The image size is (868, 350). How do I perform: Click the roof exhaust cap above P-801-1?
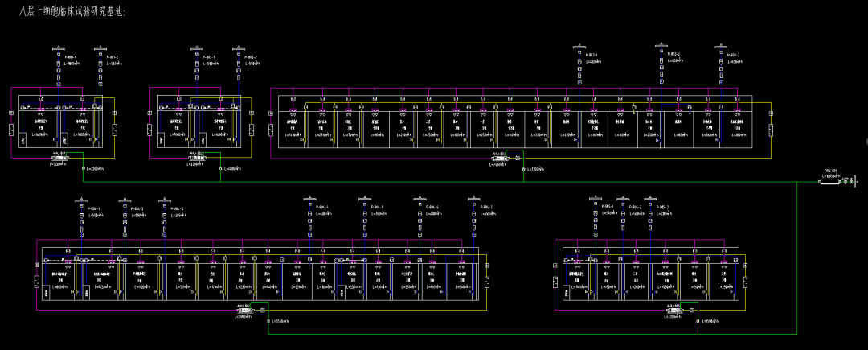pyautogui.click(x=59, y=49)
